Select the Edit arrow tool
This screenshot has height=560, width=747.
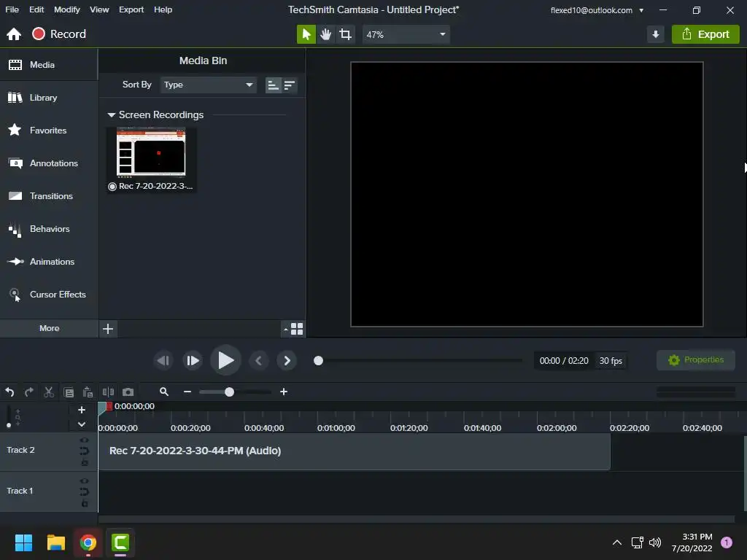pyautogui.click(x=306, y=34)
